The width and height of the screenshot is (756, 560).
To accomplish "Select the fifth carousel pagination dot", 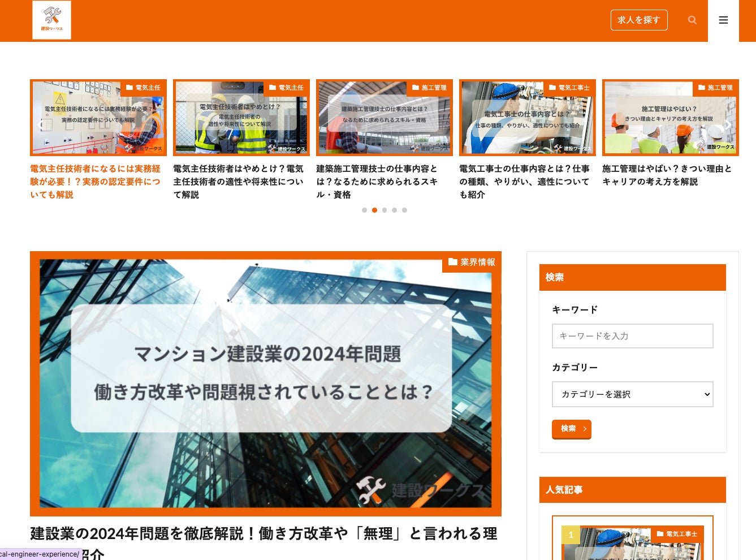I will (404, 210).
